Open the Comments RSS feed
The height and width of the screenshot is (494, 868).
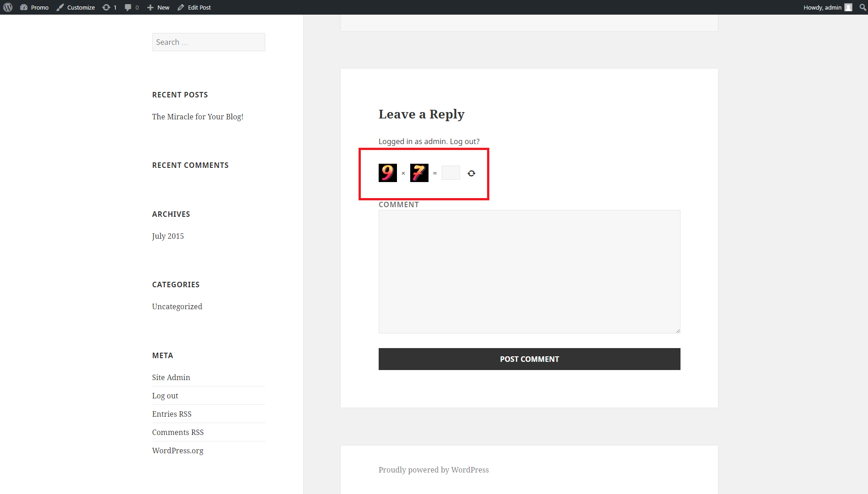(178, 432)
